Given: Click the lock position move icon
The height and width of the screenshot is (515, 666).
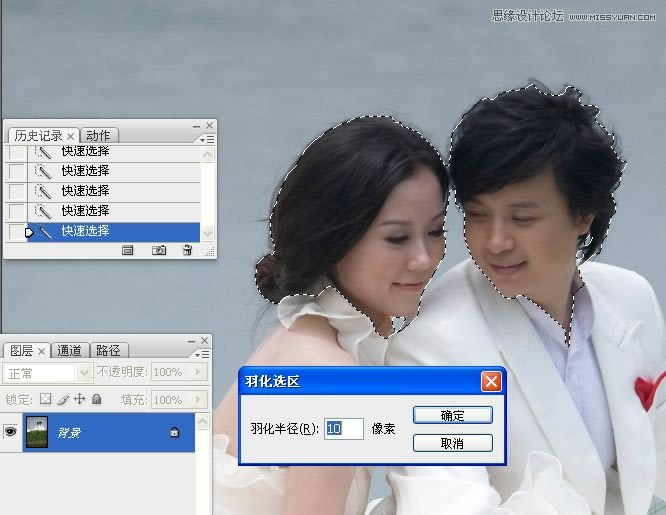Looking at the screenshot, I should coord(79,399).
